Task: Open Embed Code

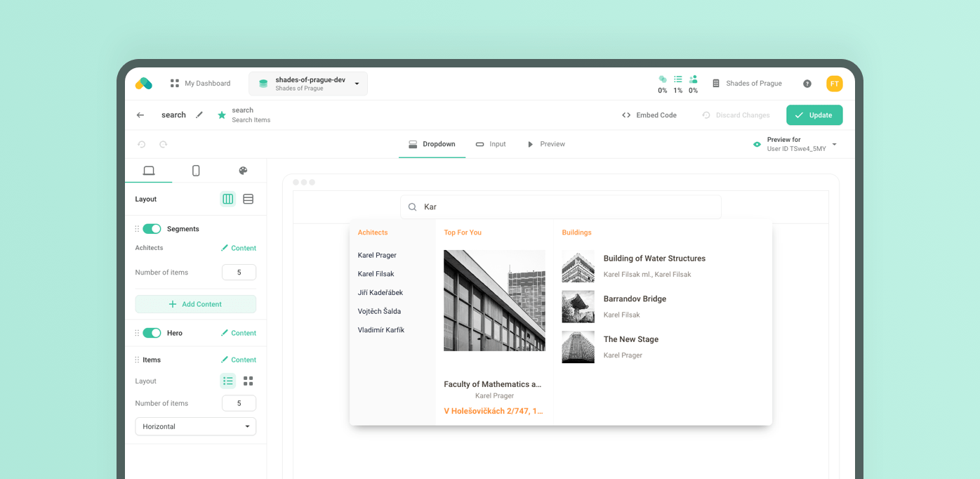Action: (x=649, y=115)
